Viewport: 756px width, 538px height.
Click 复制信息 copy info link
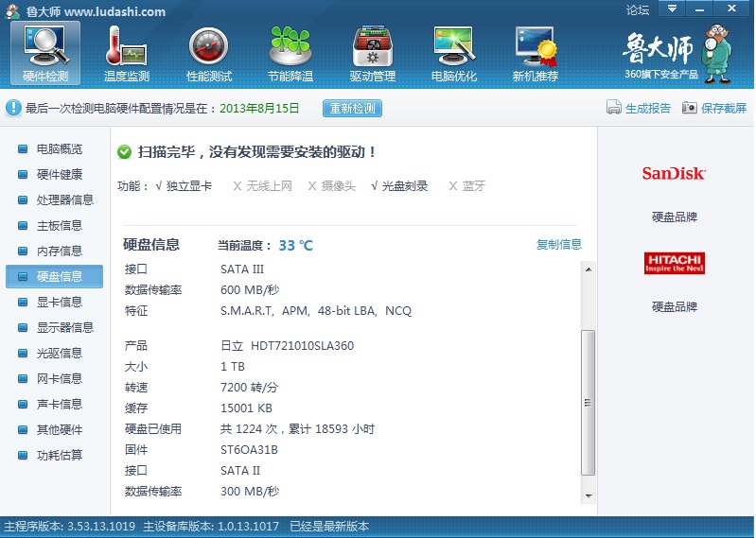558,244
